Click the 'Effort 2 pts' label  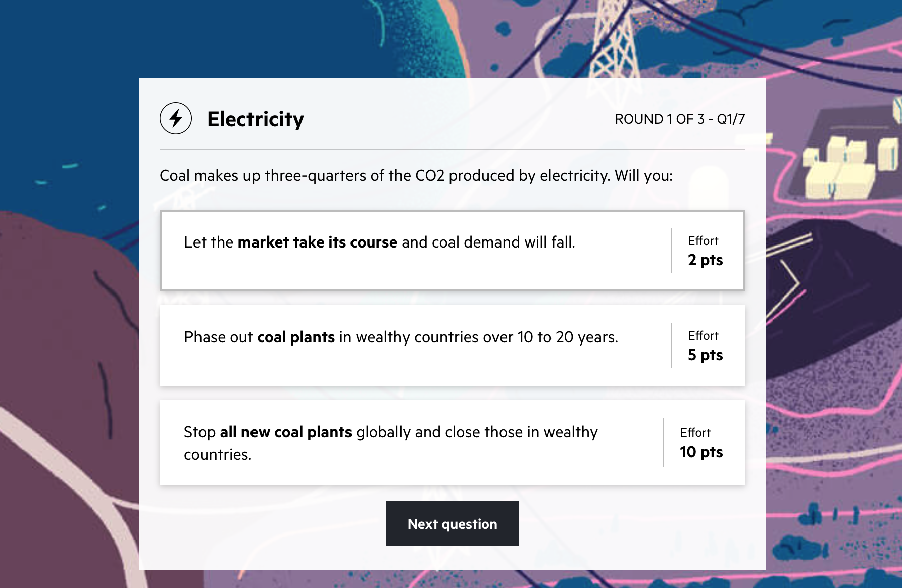[705, 251]
